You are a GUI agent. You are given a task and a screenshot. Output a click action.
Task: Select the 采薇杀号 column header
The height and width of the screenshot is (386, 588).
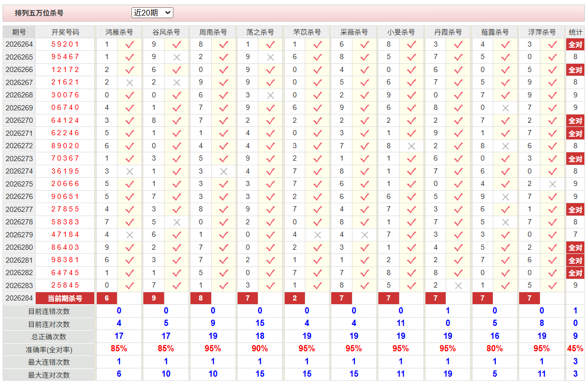pos(354,32)
